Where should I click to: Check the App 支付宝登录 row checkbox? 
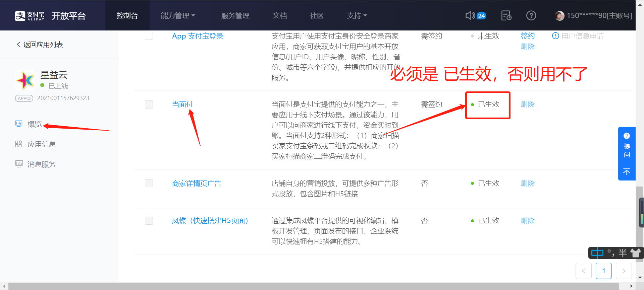tap(149, 36)
